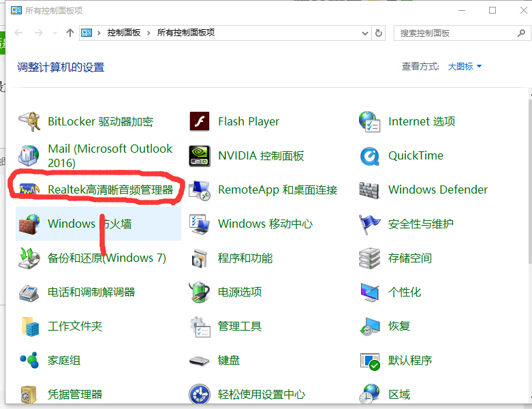Screen dimensions: 532x409
Task: Open the NVIDIA 控制面板 text link
Action: coord(261,156)
